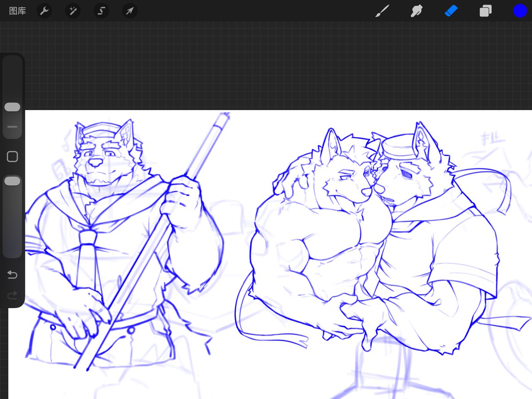The image size is (532, 399).
Task: Select the Eraser tool
Action: pos(451,11)
